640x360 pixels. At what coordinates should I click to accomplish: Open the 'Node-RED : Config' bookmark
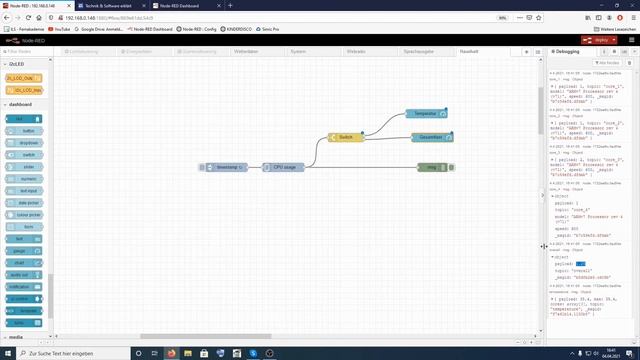196,29
